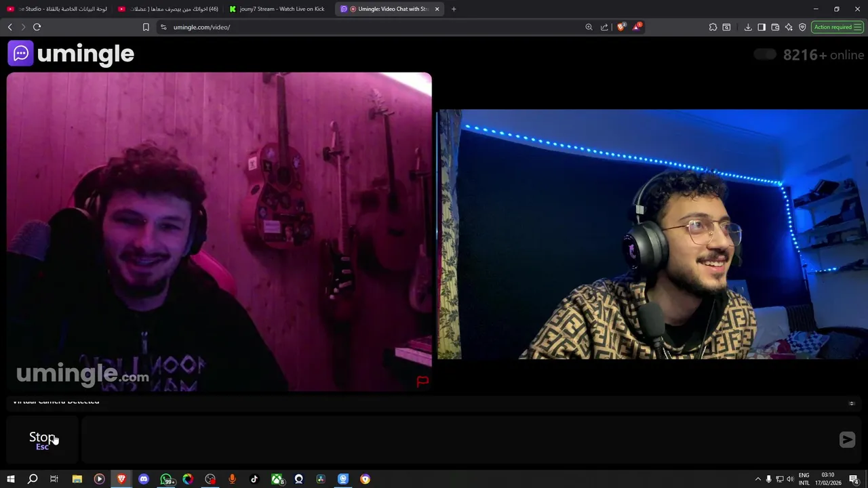Open DaVinci Resolve taskbar icon
Viewport: 868px width, 488px height.
(x=321, y=479)
